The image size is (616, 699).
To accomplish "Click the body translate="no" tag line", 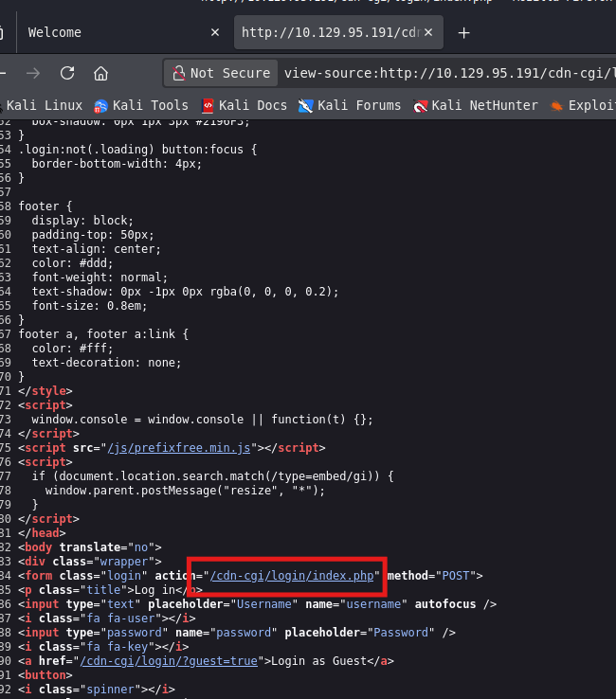I will pos(90,547).
